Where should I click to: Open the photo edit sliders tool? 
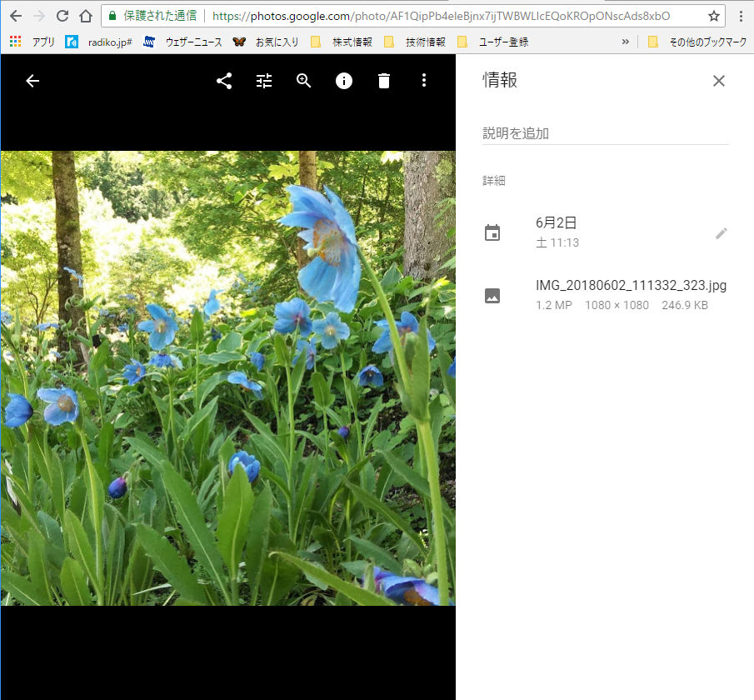click(264, 81)
